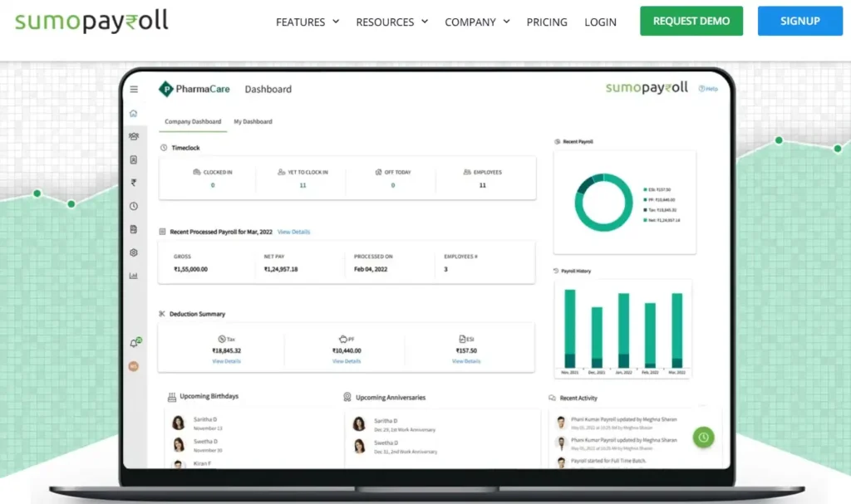Click the Recent Payroll donut chart
Screen dimensions: 851x504
click(603, 203)
